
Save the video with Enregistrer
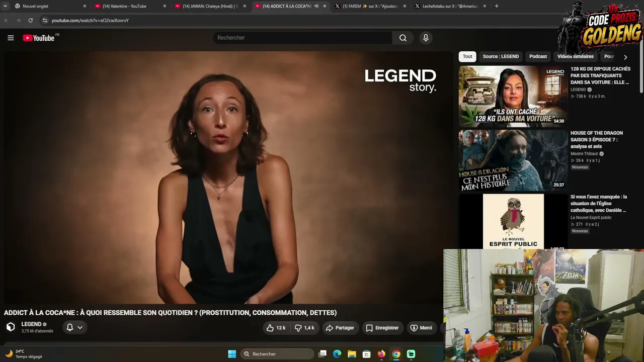(x=382, y=328)
